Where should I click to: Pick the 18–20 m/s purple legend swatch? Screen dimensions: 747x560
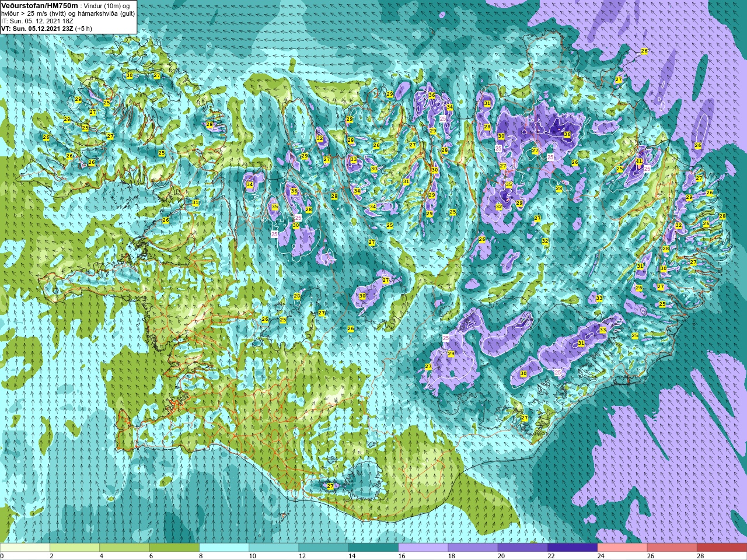(x=473, y=548)
